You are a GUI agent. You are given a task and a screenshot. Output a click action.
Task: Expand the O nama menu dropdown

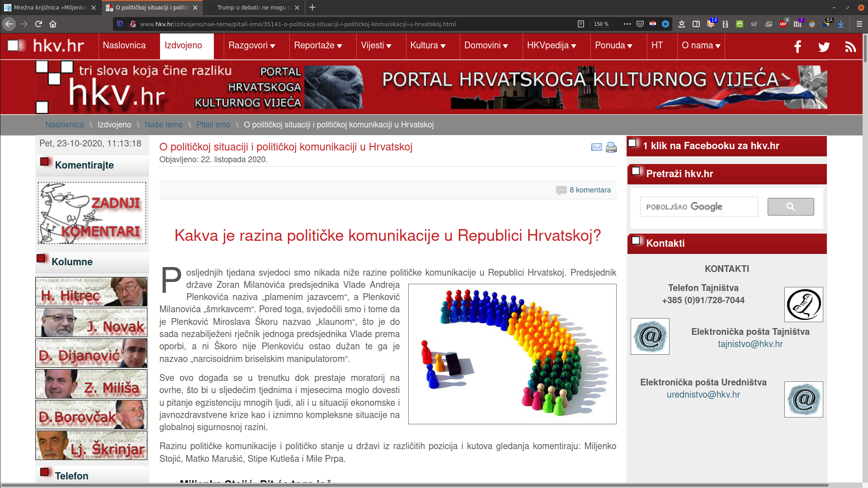(x=701, y=46)
